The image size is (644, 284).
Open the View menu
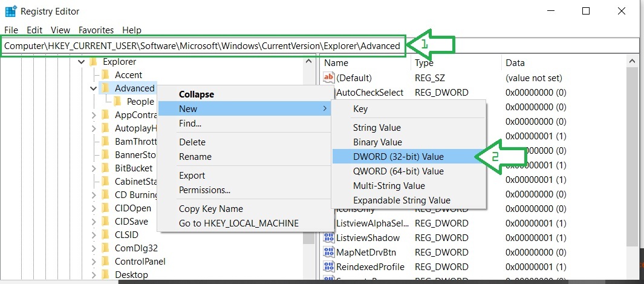(x=60, y=30)
